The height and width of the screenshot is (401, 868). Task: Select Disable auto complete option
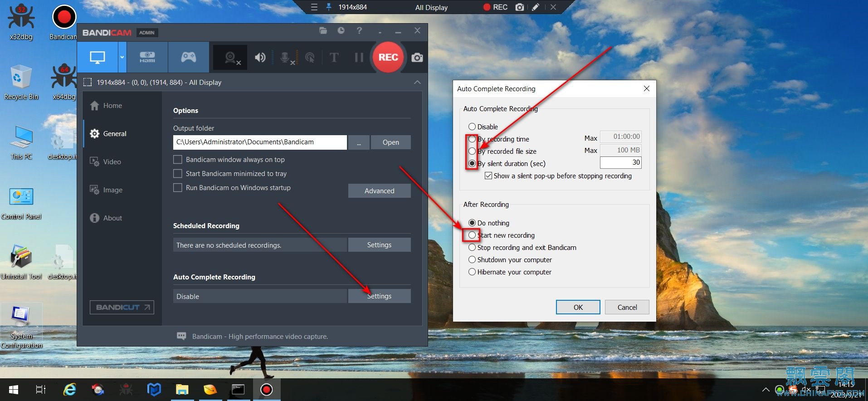[472, 127]
